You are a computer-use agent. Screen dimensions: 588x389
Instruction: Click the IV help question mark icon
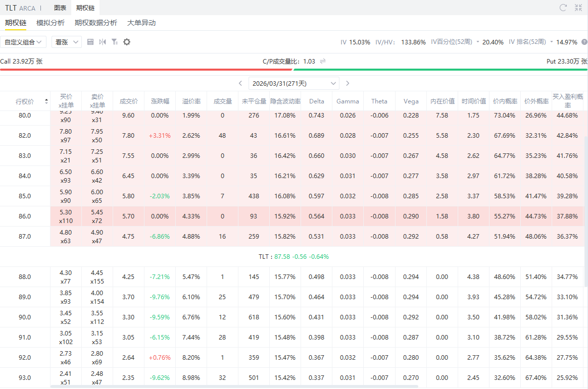point(584,42)
